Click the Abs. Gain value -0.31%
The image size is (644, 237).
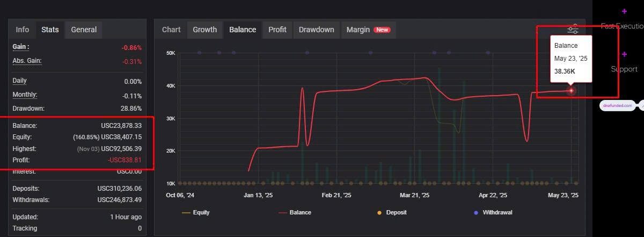click(x=132, y=61)
